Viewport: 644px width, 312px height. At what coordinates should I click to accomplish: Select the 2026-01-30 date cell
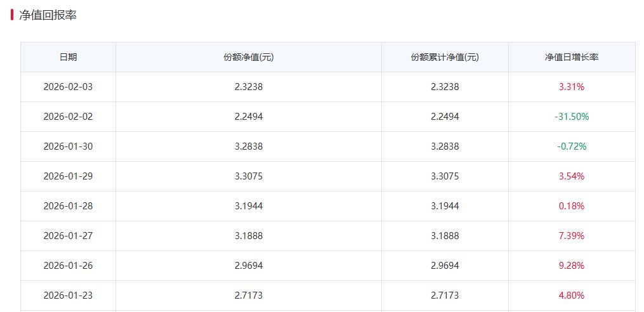(68, 146)
